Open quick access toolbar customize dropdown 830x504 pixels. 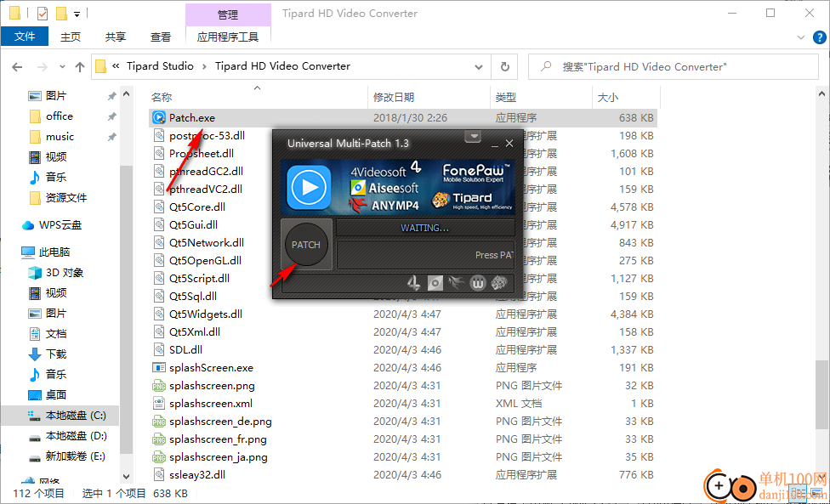point(77,14)
